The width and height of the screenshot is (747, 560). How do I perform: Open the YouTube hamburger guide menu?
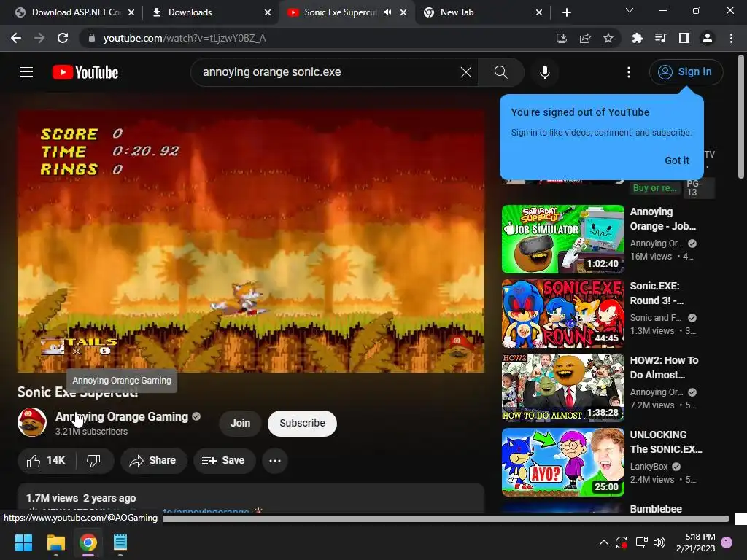pos(26,72)
